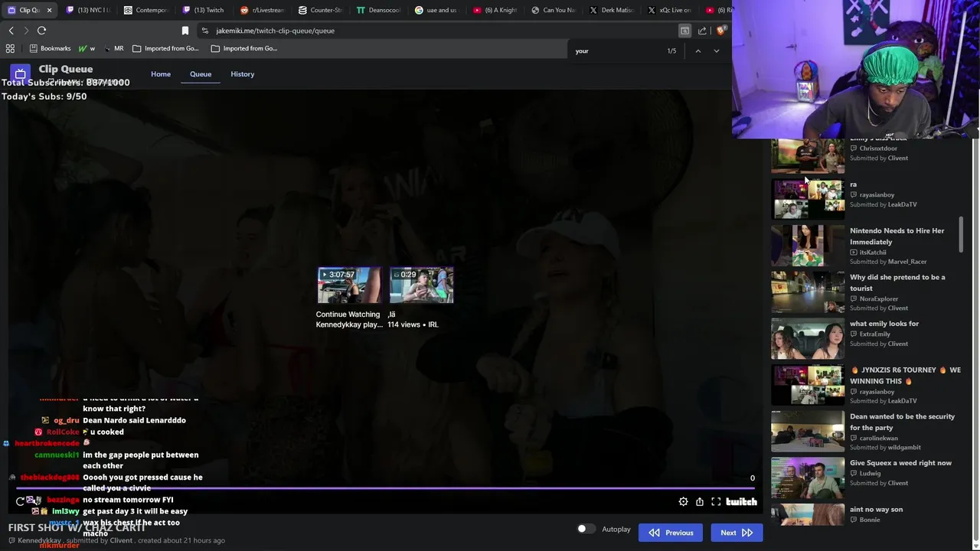This screenshot has height=551, width=980.
Task: Close the Clip Queue browser tab
Action: tap(50, 10)
